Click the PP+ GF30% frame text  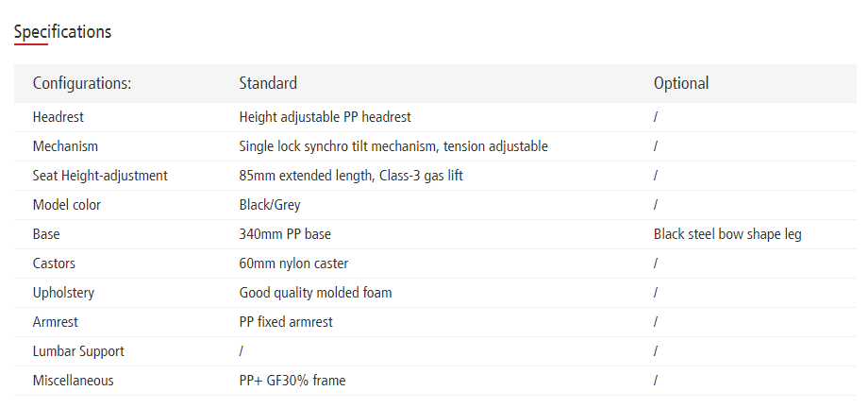point(292,381)
